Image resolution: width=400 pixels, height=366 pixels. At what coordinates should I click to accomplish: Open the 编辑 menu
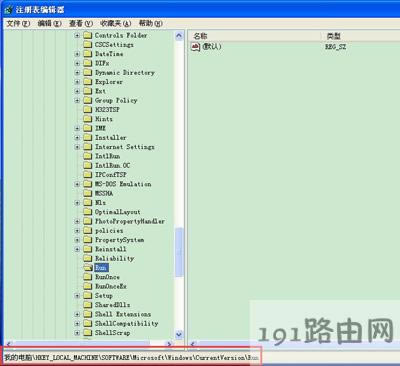tap(49, 23)
